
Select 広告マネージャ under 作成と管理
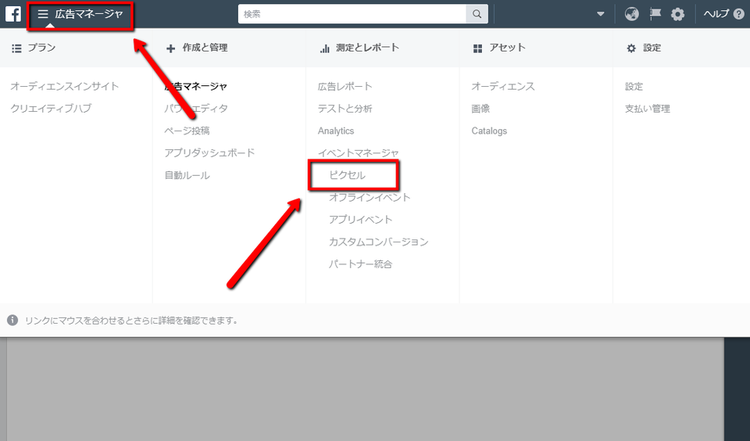(x=196, y=87)
